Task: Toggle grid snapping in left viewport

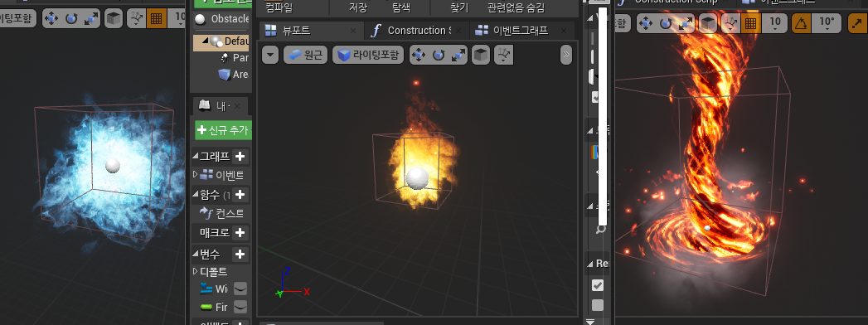Action: click(x=156, y=18)
